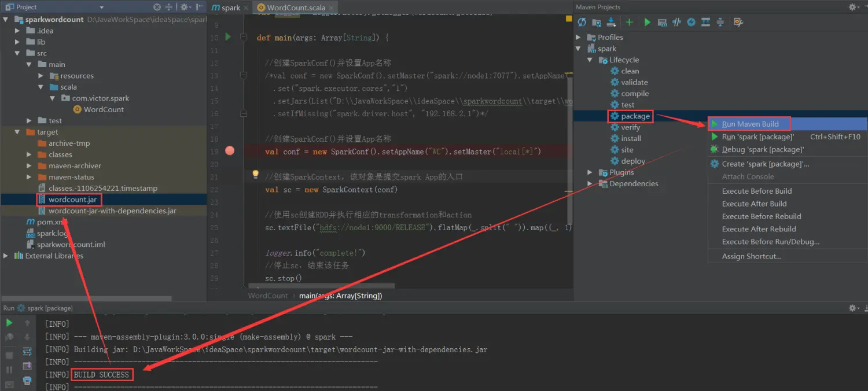
Task: Click Stop square icon in Run panel
Action: pos(9,355)
